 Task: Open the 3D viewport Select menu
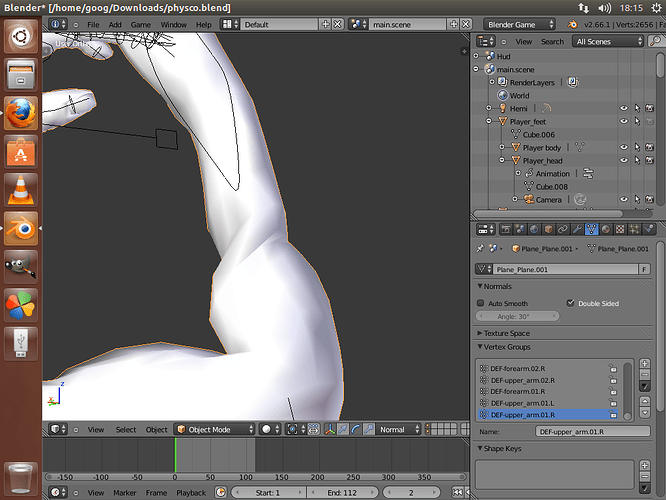[x=126, y=429]
